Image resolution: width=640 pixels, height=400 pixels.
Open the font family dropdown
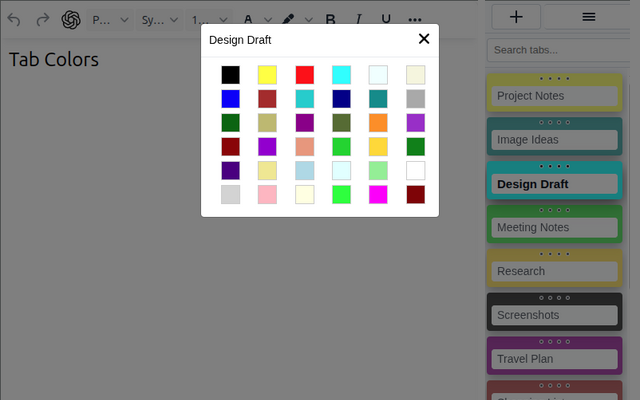[160, 20]
